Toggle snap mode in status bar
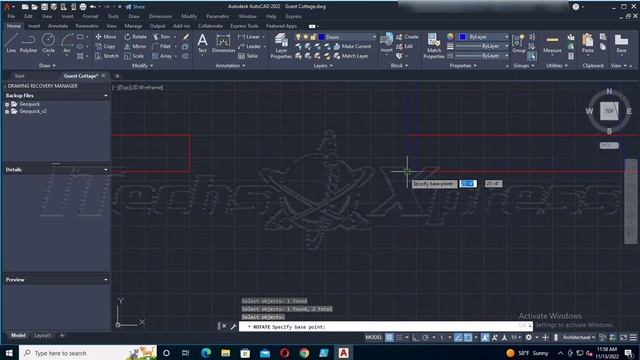Viewport: 640px width, 360px height. [x=399, y=337]
